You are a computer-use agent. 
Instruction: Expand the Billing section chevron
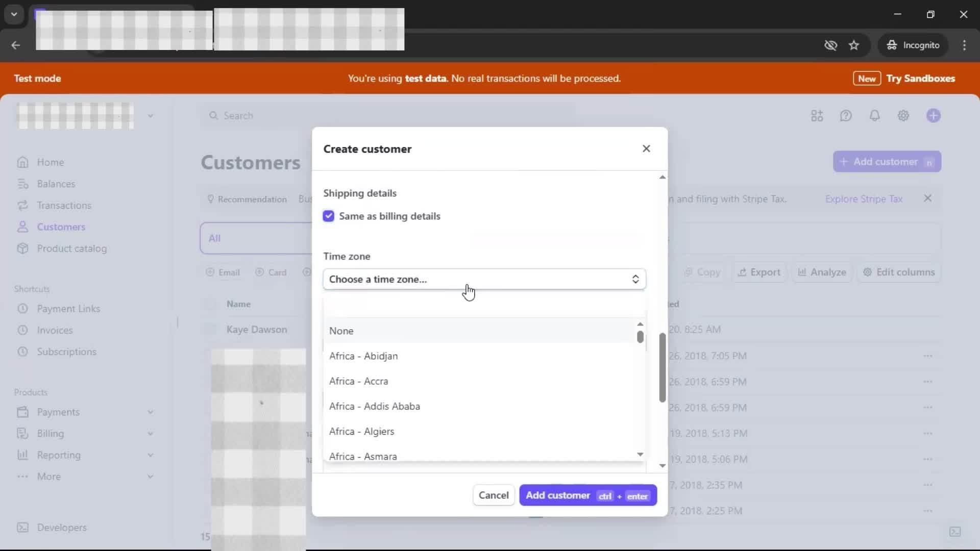pyautogui.click(x=151, y=434)
